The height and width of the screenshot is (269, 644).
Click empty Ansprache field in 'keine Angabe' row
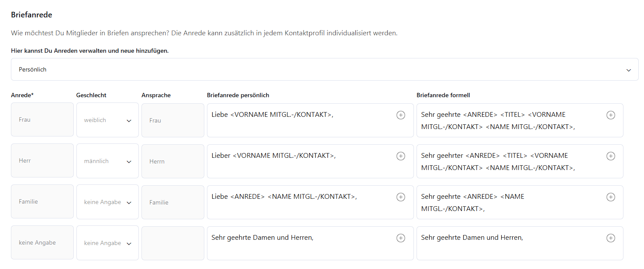(x=173, y=243)
